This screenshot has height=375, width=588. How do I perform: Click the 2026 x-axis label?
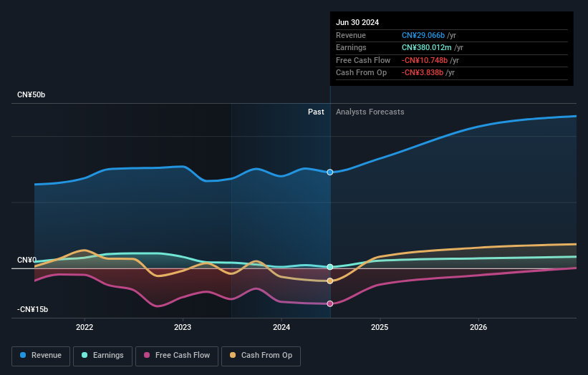click(478, 328)
